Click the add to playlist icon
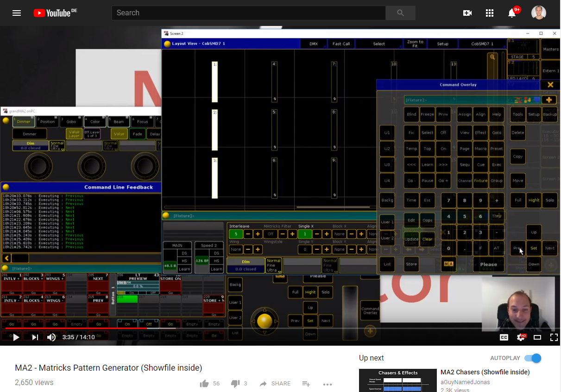 [306, 384]
